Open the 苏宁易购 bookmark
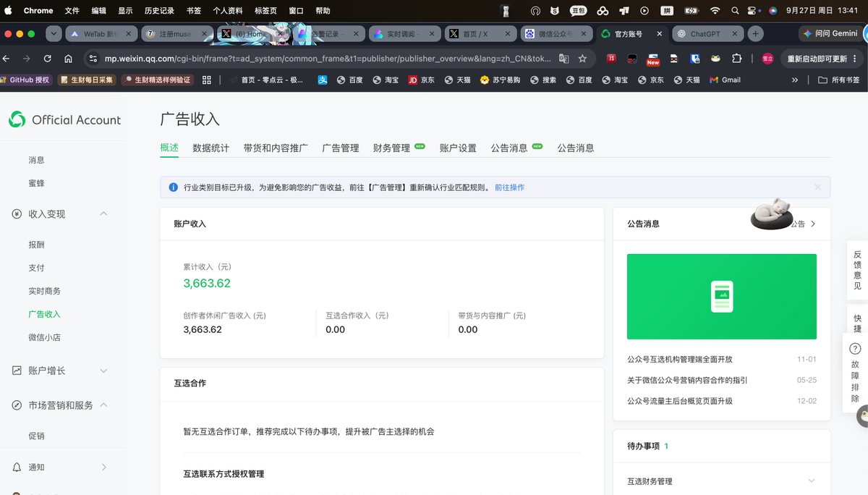Image resolution: width=868 pixels, height=495 pixels. tap(501, 80)
